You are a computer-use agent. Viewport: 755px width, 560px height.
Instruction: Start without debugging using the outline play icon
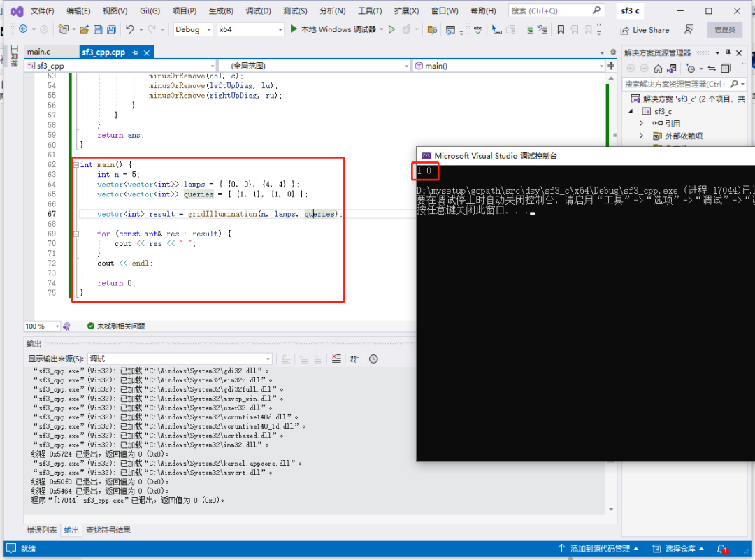(392, 29)
